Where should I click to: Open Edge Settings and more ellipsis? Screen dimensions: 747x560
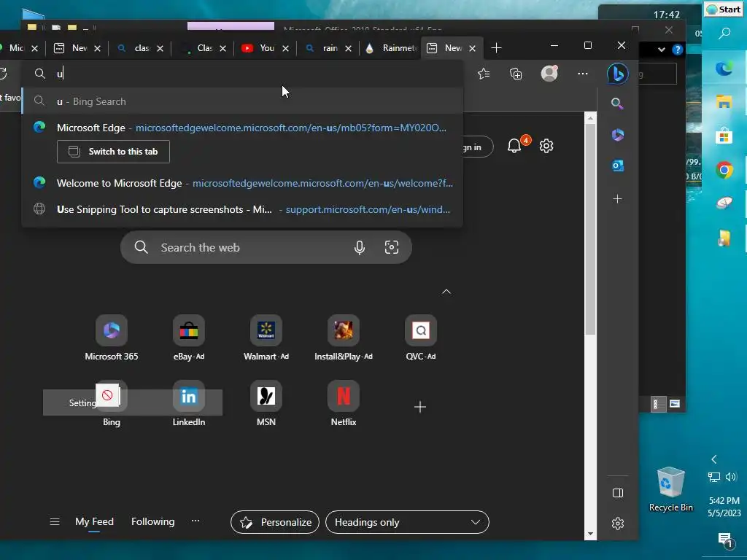point(583,74)
